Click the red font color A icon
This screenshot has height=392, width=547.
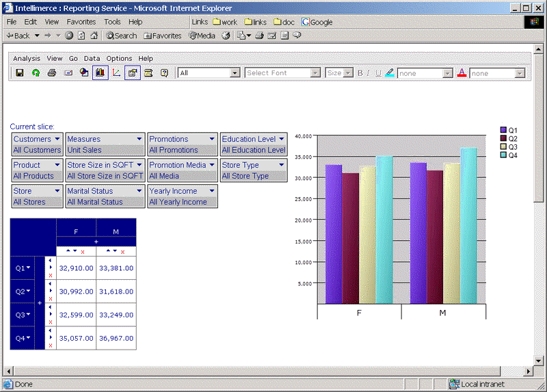point(462,73)
